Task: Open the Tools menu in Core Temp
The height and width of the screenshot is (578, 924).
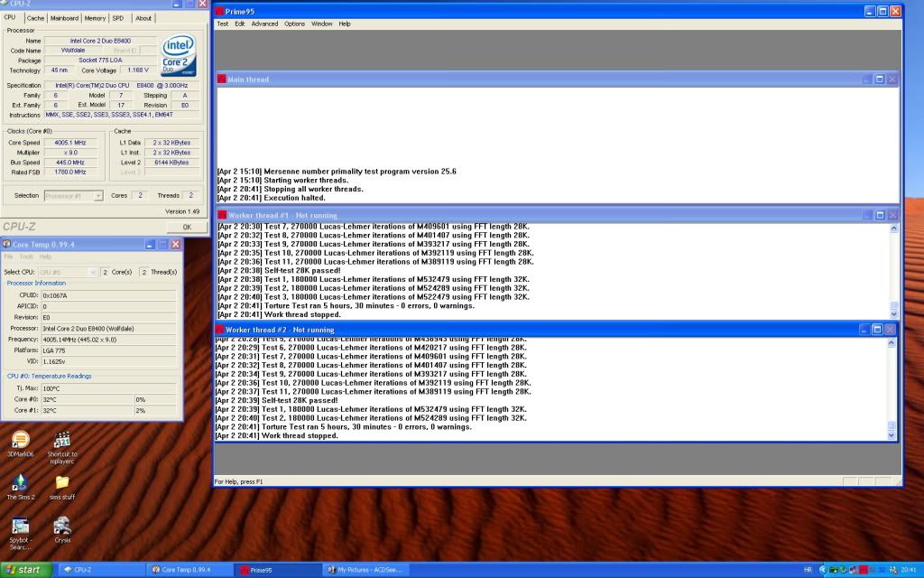Action: pos(26,257)
